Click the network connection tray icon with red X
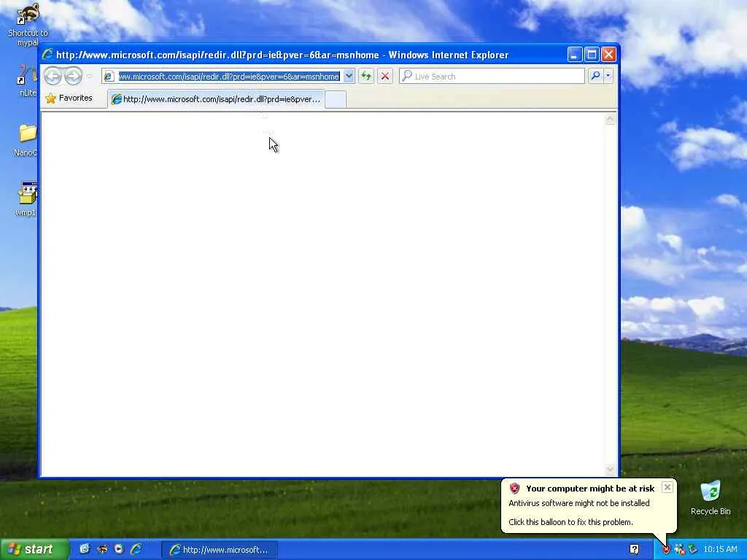Screen dimensions: 747x560 tap(680, 550)
